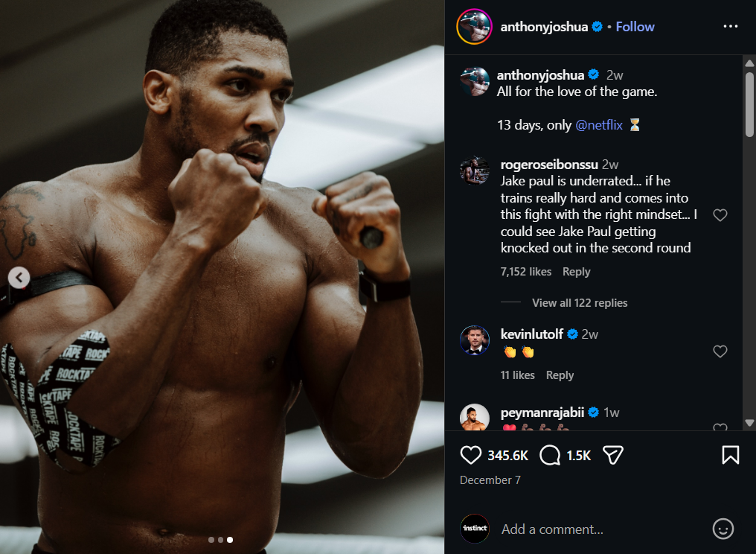Screen dimensions: 756x554
Task: Reply to rogeroseibonssu's comment
Action: click(576, 272)
